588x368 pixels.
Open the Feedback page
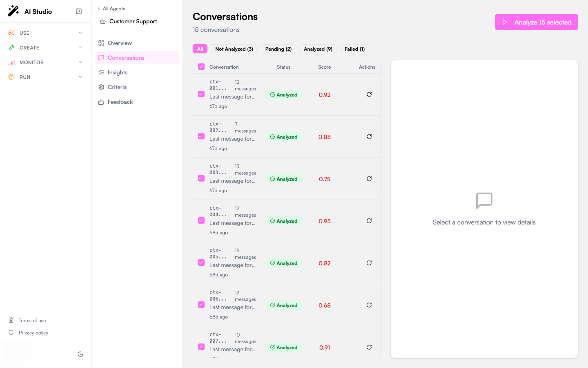click(x=137, y=102)
